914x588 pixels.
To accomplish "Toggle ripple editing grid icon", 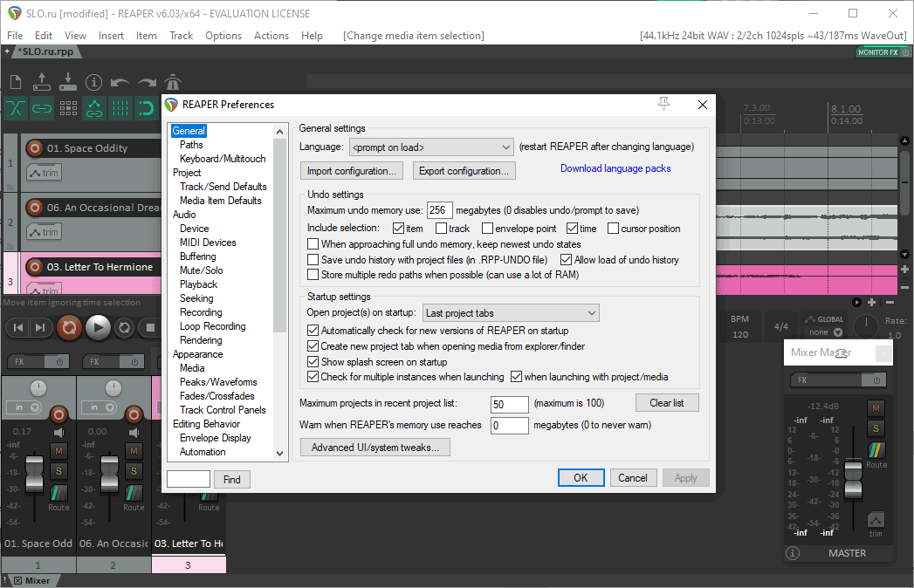I will 68,108.
